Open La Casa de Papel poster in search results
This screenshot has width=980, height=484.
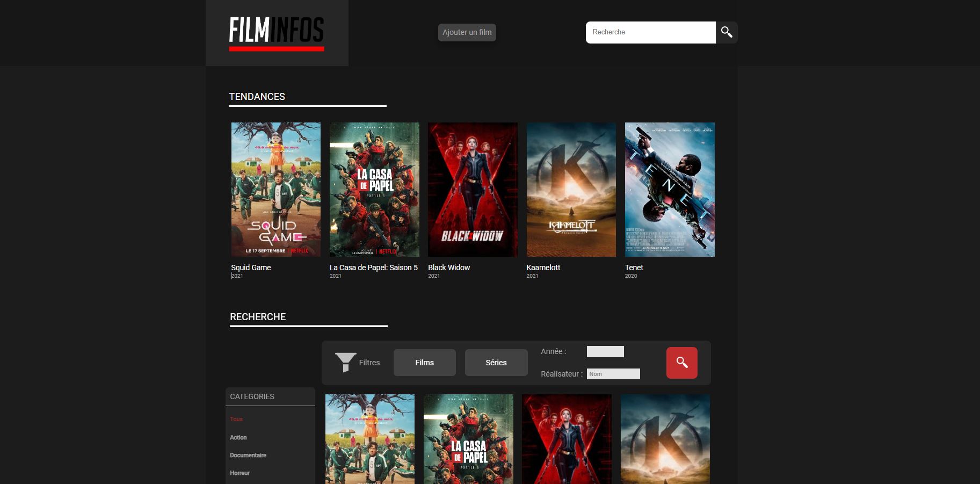click(468, 439)
